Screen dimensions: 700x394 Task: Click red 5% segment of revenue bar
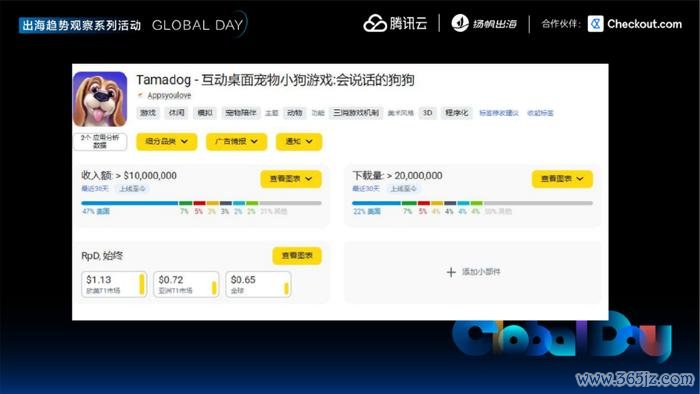200,203
